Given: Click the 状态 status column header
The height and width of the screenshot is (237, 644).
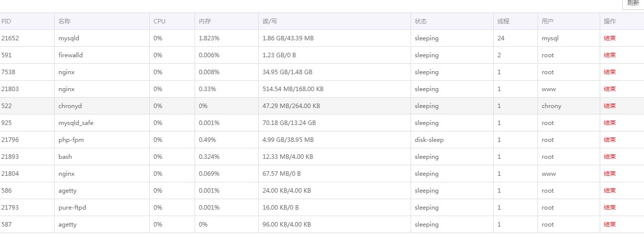Looking at the screenshot, I should click(x=421, y=21).
